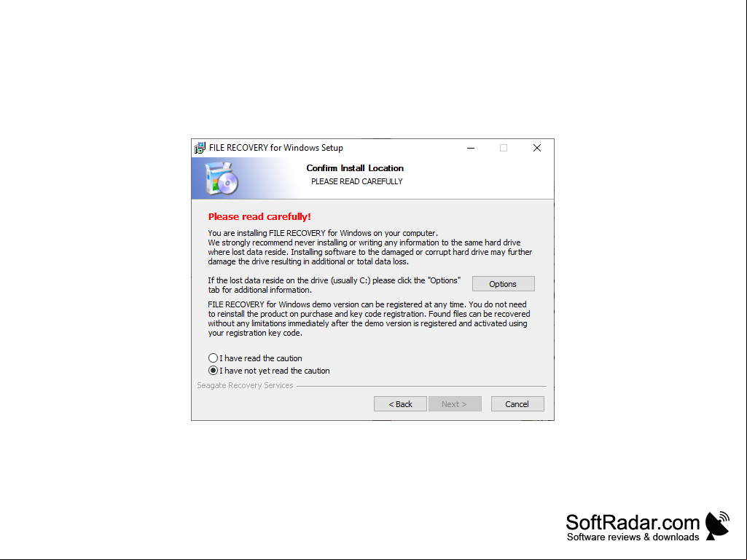Open the Options button for additional information
This screenshot has width=747, height=560.
pos(503,284)
